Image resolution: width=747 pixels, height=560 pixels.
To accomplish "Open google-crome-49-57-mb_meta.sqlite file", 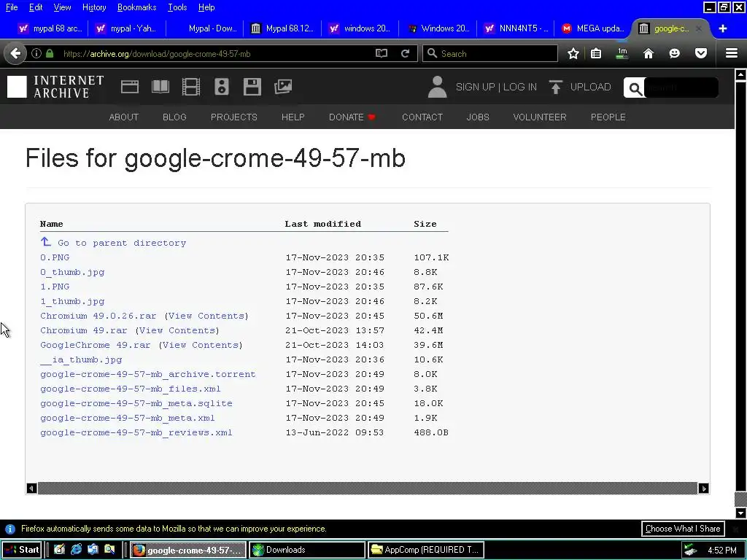I will pyautogui.click(x=136, y=402).
